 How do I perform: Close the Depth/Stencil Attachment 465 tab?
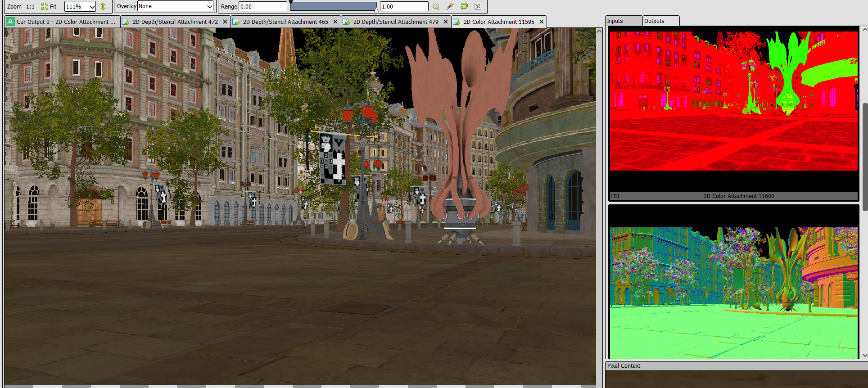tap(335, 22)
